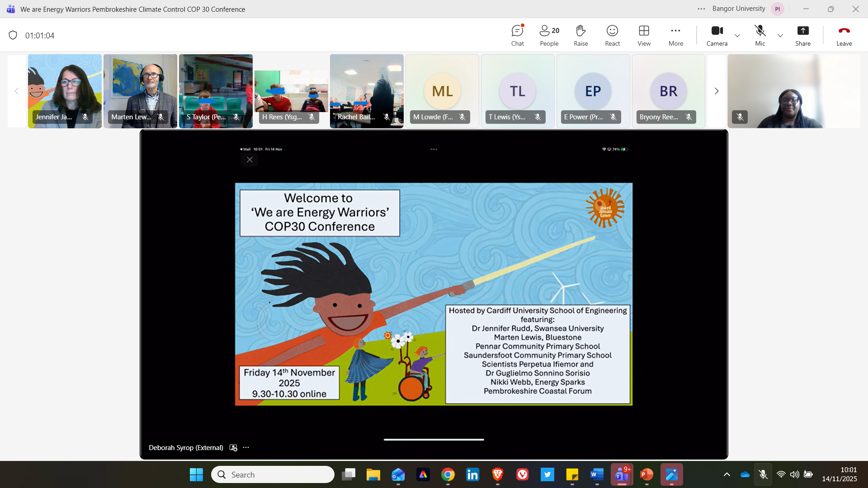868x488 pixels.
Task: Click the Welcome slide title box
Action: (320, 213)
